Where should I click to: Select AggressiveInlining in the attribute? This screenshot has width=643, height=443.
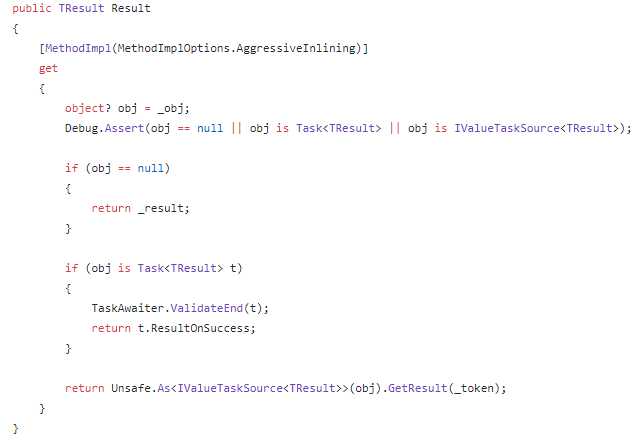296,48
